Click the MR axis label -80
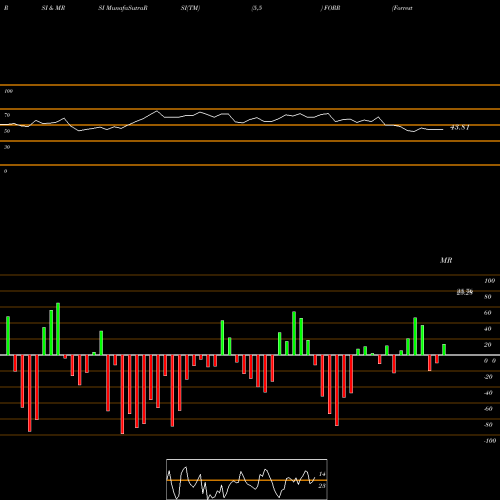The image size is (500, 500). tap(488, 425)
